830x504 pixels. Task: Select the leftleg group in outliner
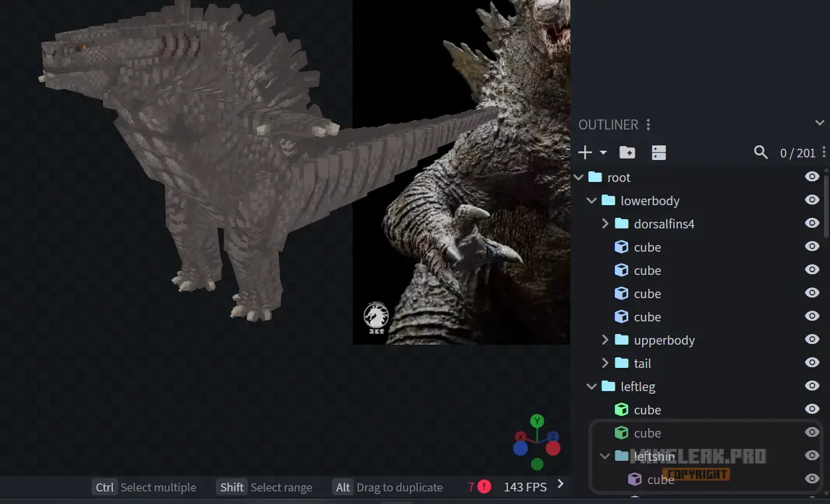coord(637,386)
